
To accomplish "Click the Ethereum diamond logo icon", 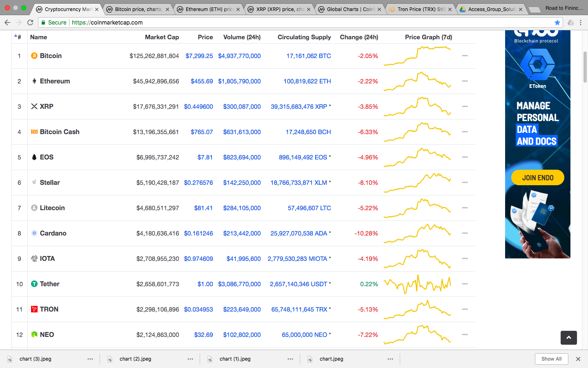I will (34, 81).
